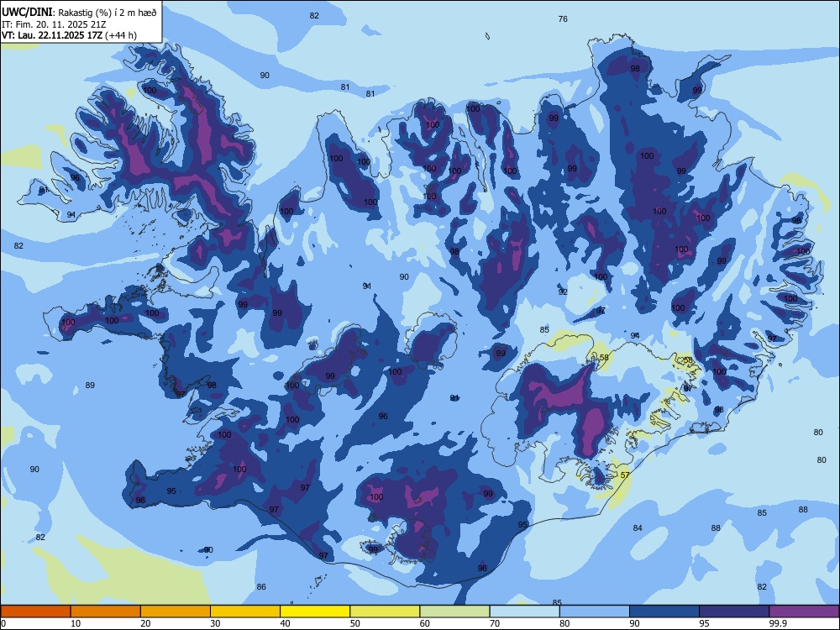Click the pale blue 70–80 legend swatch
The width and height of the screenshot is (840, 630).
tap(524, 612)
